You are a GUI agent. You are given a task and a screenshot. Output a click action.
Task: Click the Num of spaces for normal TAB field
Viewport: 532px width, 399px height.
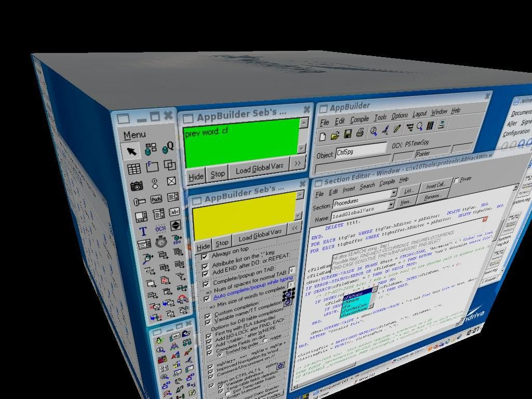click(292, 270)
